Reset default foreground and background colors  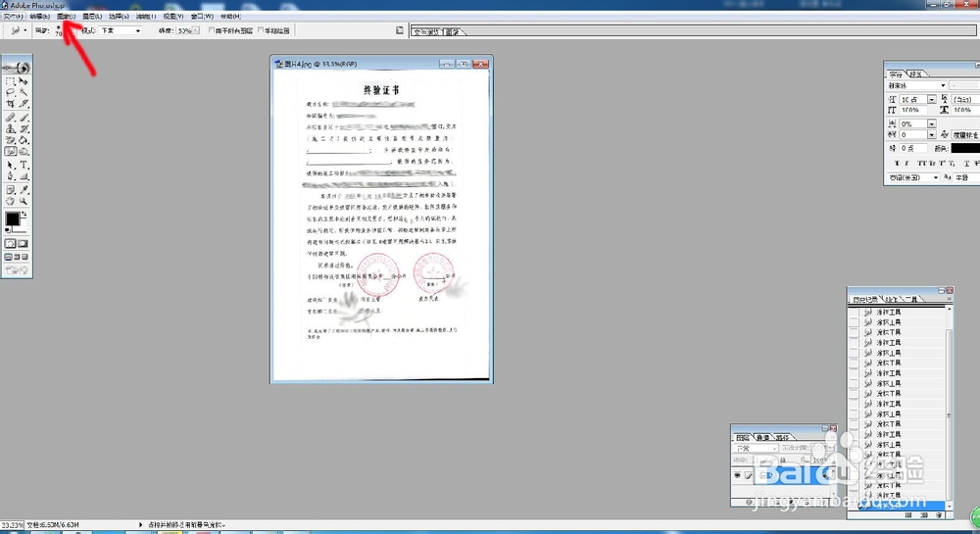[8, 230]
